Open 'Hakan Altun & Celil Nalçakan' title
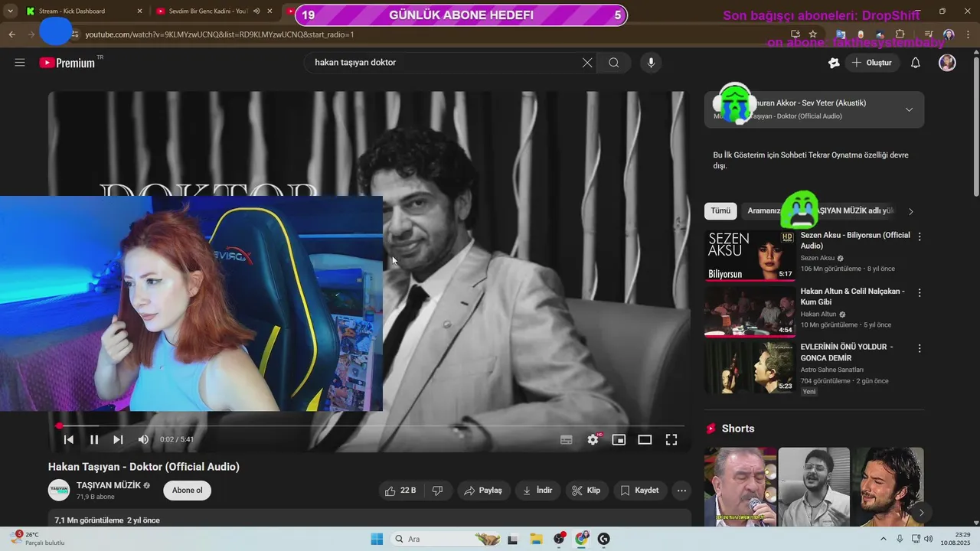 click(x=852, y=296)
